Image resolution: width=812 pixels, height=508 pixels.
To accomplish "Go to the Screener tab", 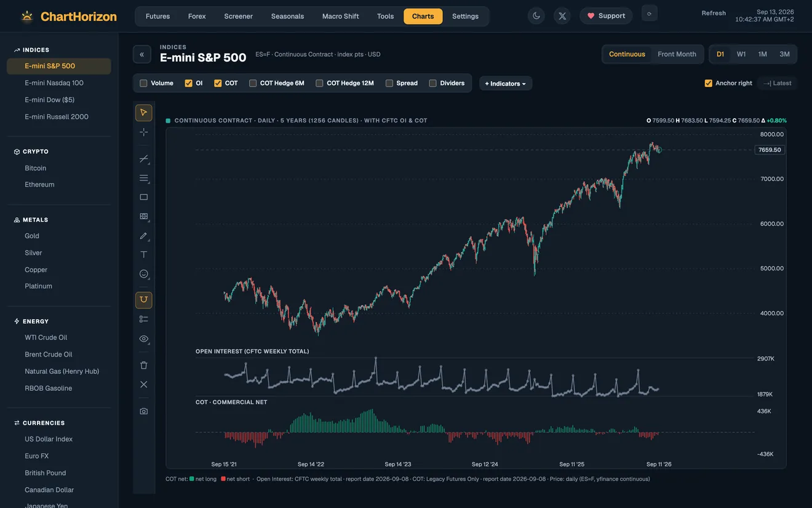I will (x=239, y=16).
